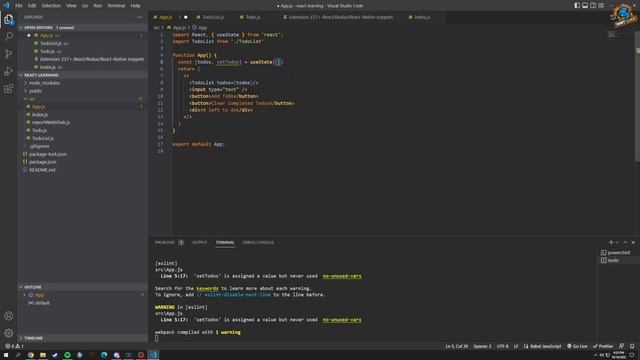The width and height of the screenshot is (640, 360).
Task: Click the Windows taskbar search icon
Action: pos(18,355)
